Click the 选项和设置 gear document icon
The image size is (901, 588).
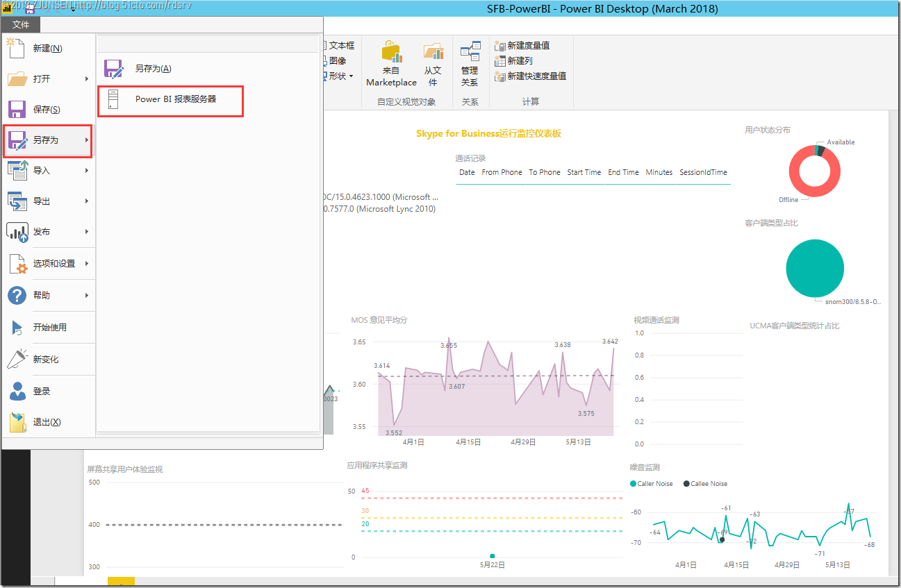(x=17, y=264)
